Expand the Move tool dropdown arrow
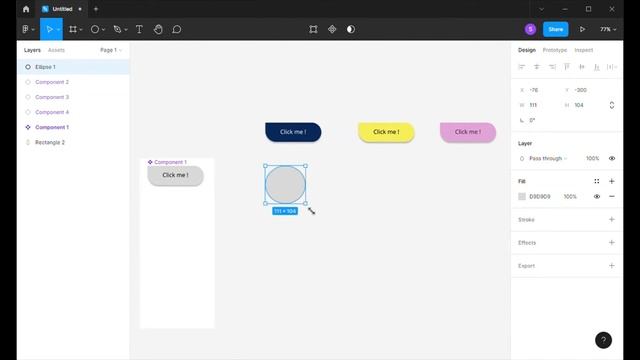This screenshot has width=640, height=360. [58, 29]
